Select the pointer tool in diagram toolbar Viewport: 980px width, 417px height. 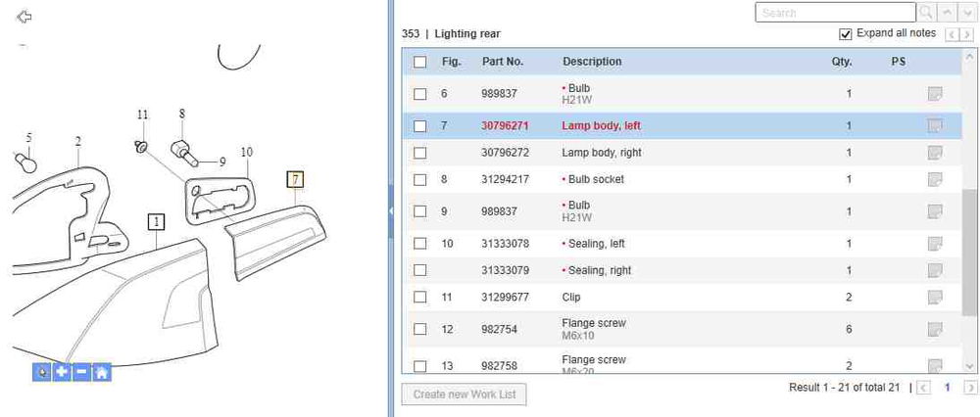tap(41, 372)
